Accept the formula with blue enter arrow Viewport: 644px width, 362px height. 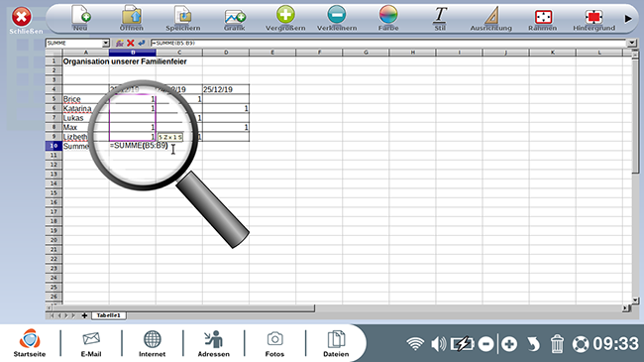(x=142, y=43)
